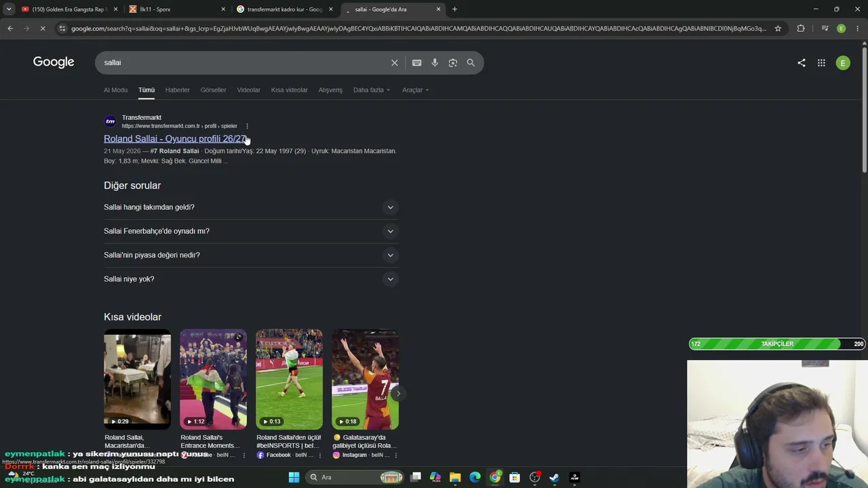Go back to the previous page
Image resolution: width=868 pixels, height=488 pixels.
click(10, 28)
